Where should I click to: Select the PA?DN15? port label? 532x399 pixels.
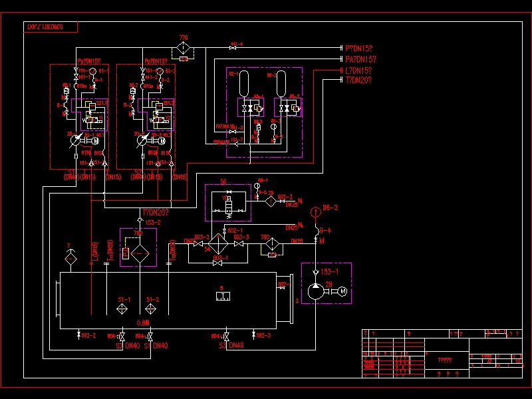click(x=360, y=59)
